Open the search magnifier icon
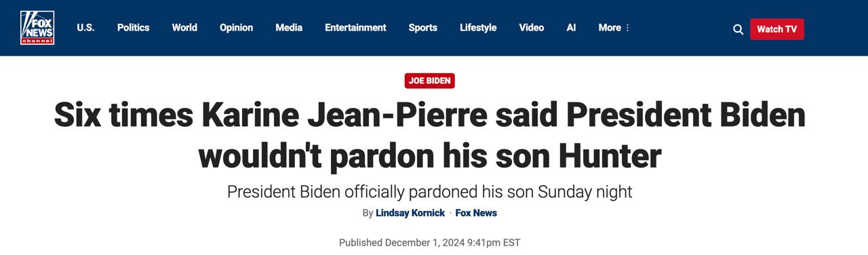This screenshot has height=255, width=868. point(738,29)
